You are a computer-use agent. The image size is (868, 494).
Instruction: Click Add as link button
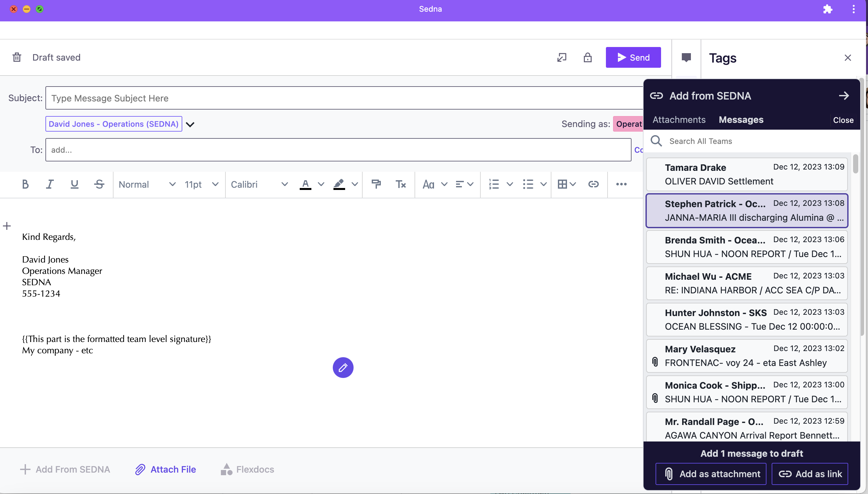pos(810,474)
